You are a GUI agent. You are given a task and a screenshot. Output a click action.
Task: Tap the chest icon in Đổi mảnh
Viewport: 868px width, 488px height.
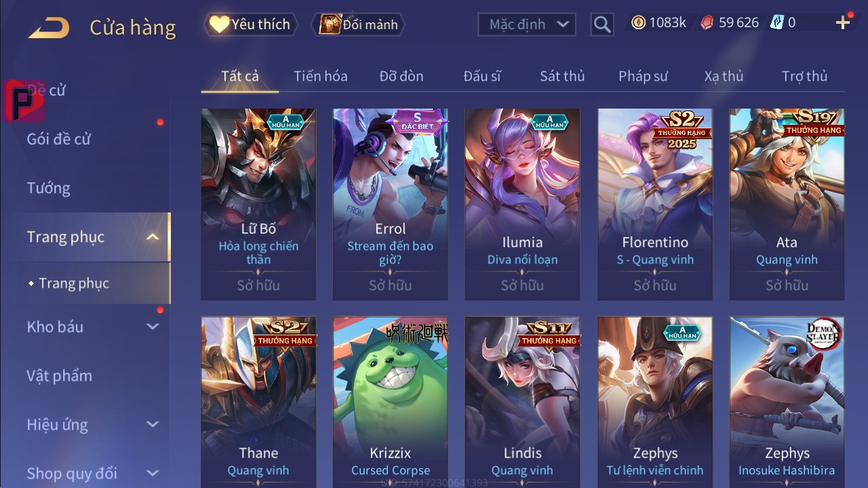pos(330,24)
